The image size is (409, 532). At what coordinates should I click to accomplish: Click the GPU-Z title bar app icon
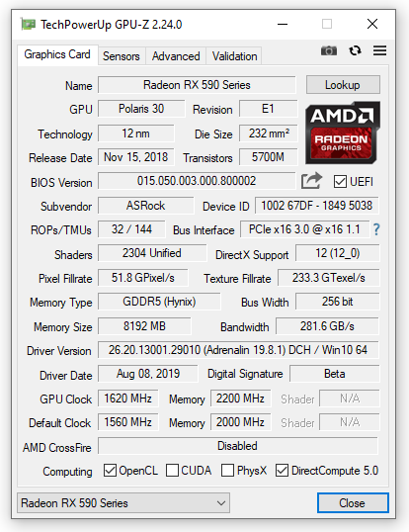[28, 24]
